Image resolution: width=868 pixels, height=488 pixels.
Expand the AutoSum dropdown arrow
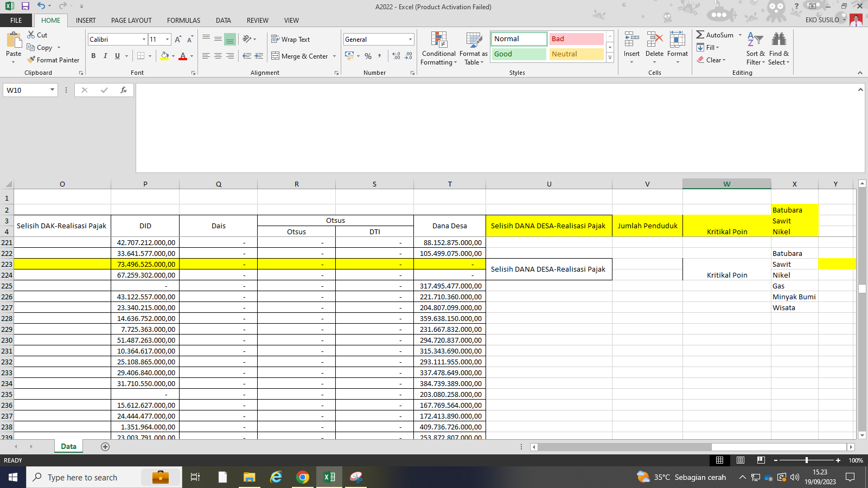(x=740, y=35)
